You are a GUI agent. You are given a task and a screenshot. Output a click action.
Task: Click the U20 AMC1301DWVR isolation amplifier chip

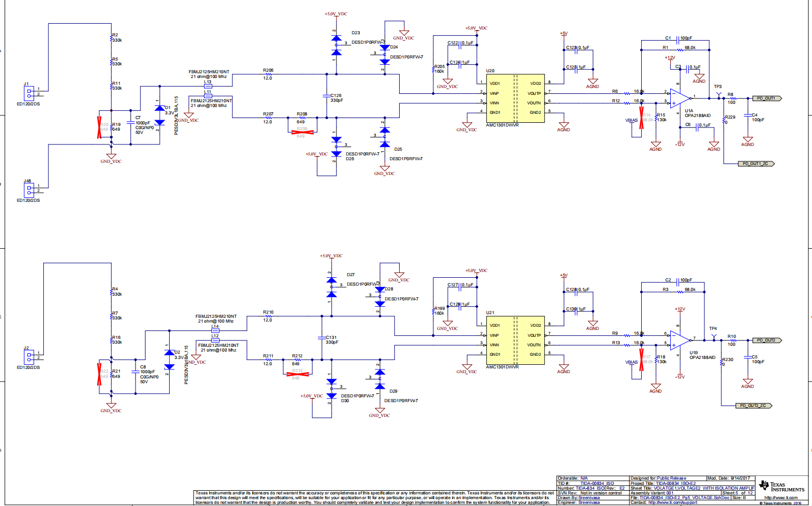point(515,99)
